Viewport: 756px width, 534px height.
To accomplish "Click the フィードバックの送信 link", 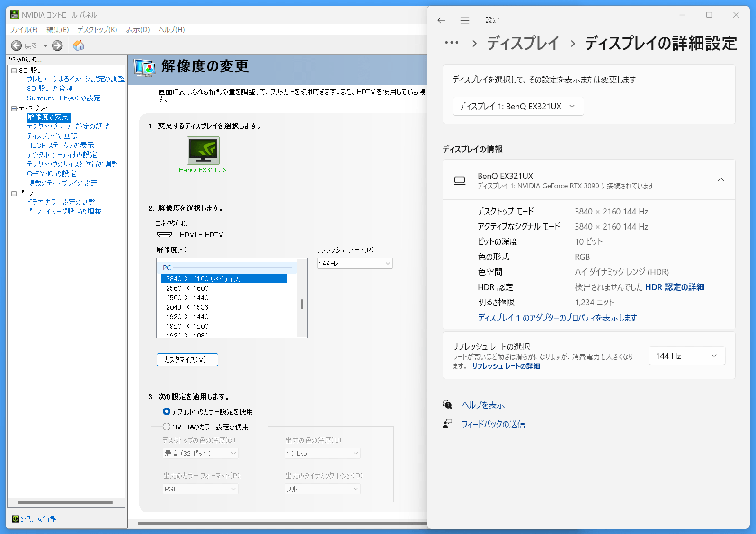I will tap(493, 424).
